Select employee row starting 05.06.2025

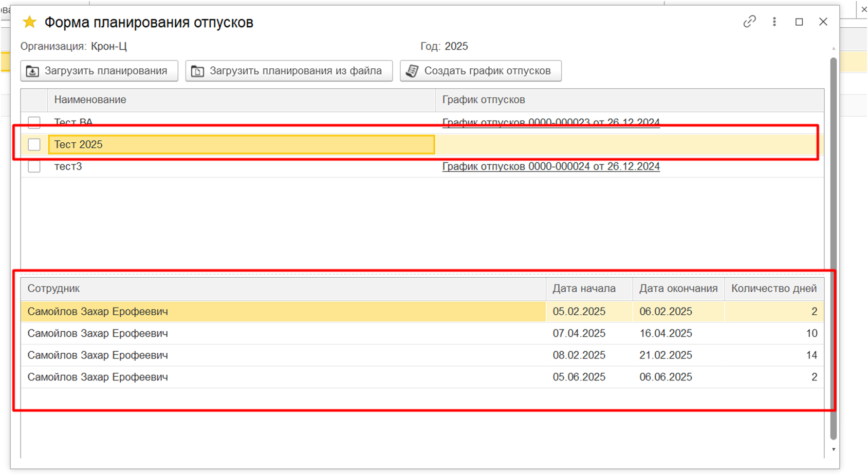pos(422,377)
